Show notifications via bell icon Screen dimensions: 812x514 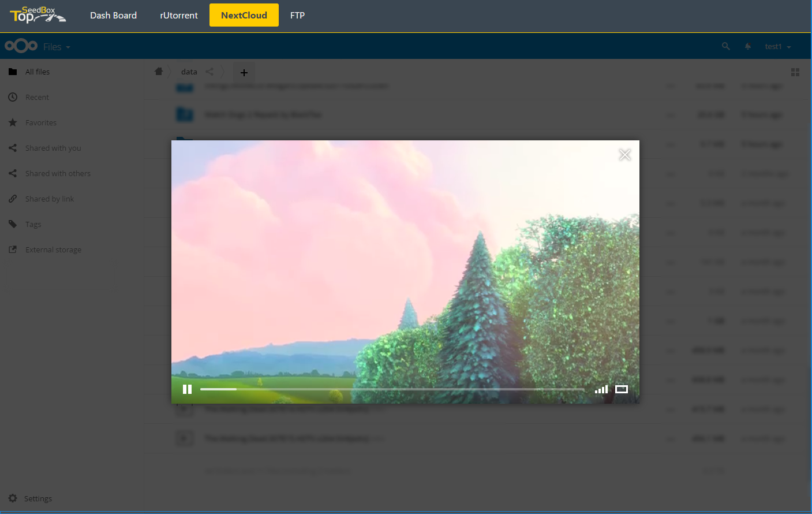748,46
